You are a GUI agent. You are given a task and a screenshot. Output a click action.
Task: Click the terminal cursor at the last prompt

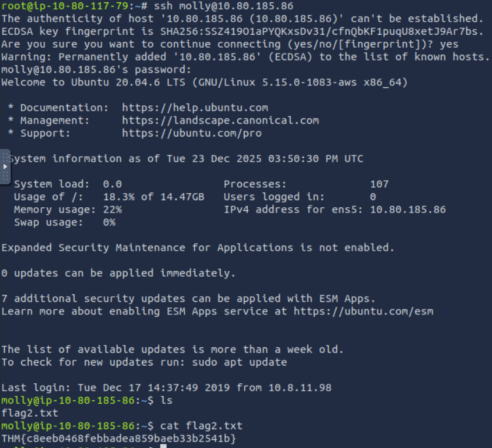tap(163, 446)
